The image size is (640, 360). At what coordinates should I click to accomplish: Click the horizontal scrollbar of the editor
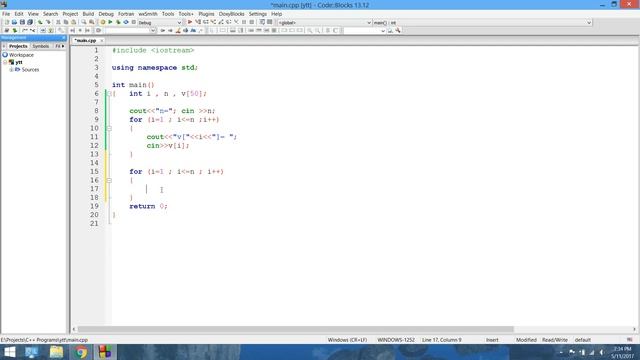tap(296, 329)
